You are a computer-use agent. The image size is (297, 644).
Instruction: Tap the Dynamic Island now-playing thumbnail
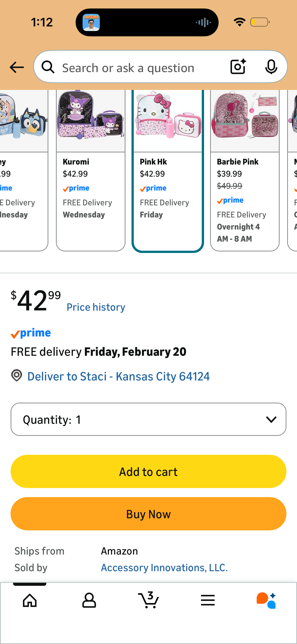(91, 22)
